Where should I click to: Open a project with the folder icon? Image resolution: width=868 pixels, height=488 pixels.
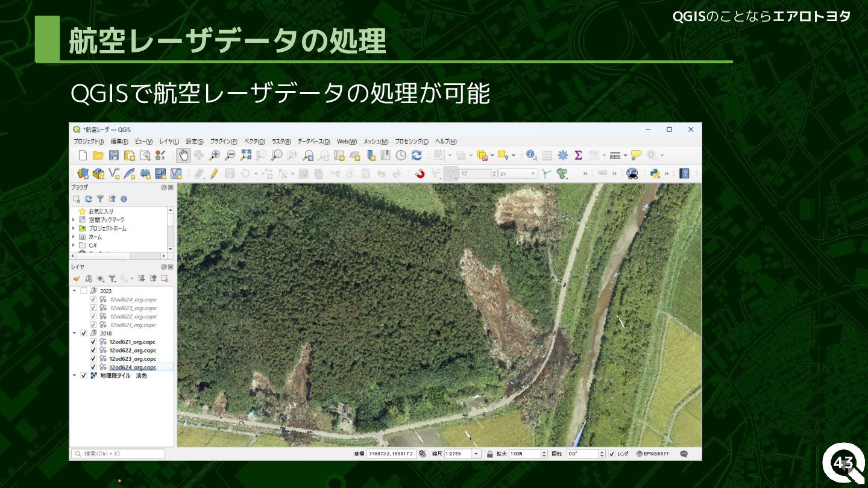pyautogui.click(x=98, y=155)
